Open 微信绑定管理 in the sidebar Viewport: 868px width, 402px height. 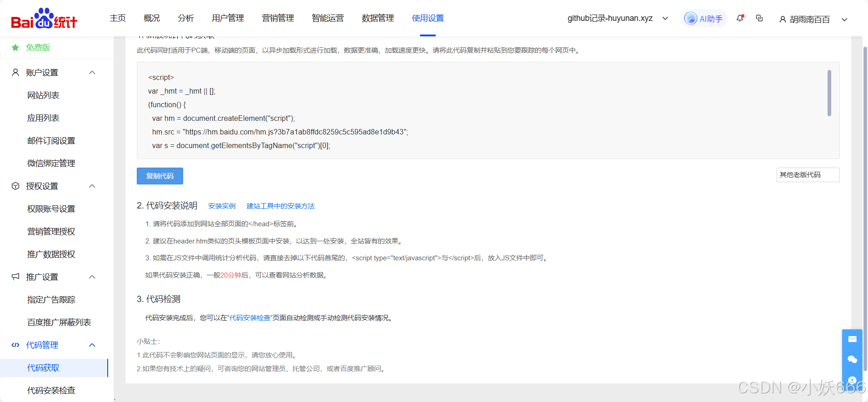(51, 163)
